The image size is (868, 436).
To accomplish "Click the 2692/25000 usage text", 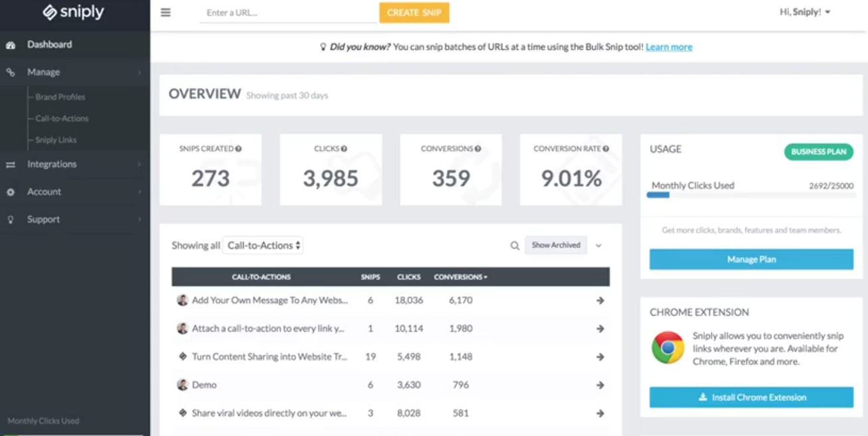I will [x=831, y=186].
